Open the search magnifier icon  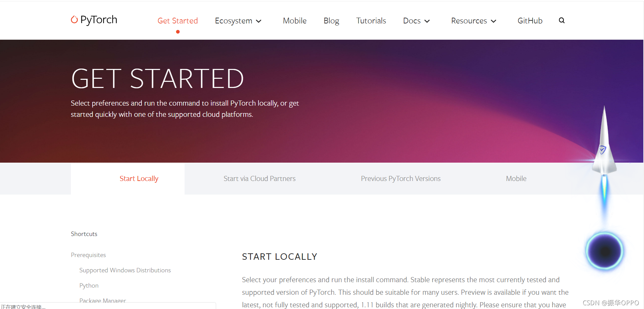point(562,20)
